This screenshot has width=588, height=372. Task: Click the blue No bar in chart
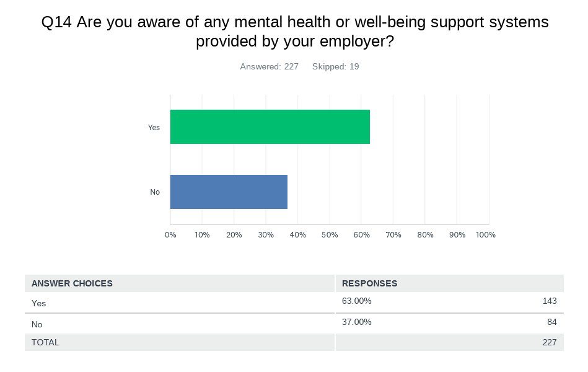[x=229, y=192]
